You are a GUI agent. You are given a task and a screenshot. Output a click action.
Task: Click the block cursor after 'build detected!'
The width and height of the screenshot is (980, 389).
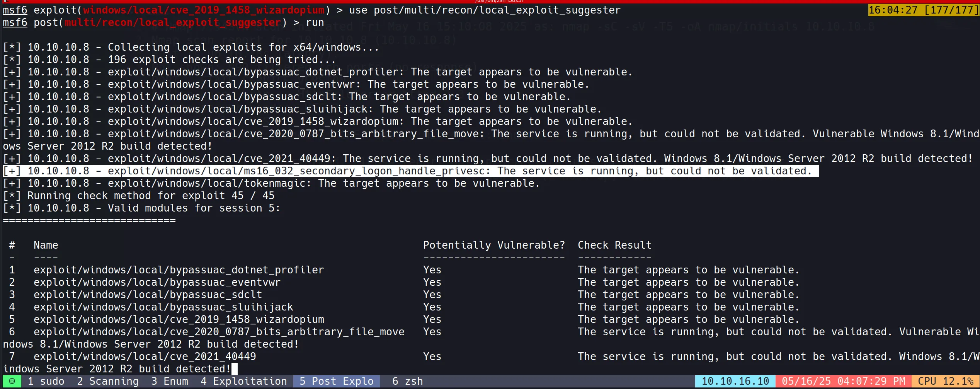235,369
